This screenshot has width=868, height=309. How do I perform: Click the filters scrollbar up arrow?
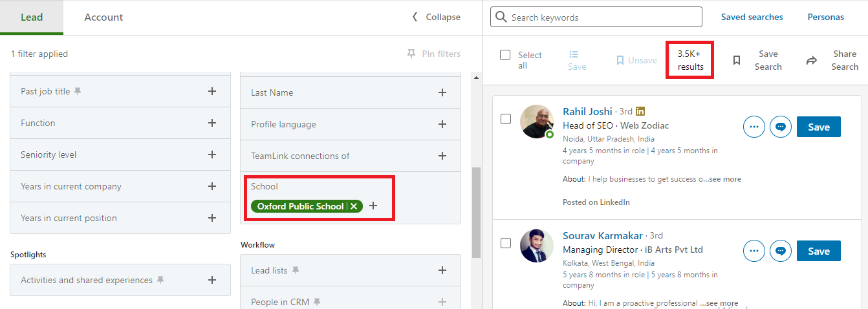pos(477,78)
